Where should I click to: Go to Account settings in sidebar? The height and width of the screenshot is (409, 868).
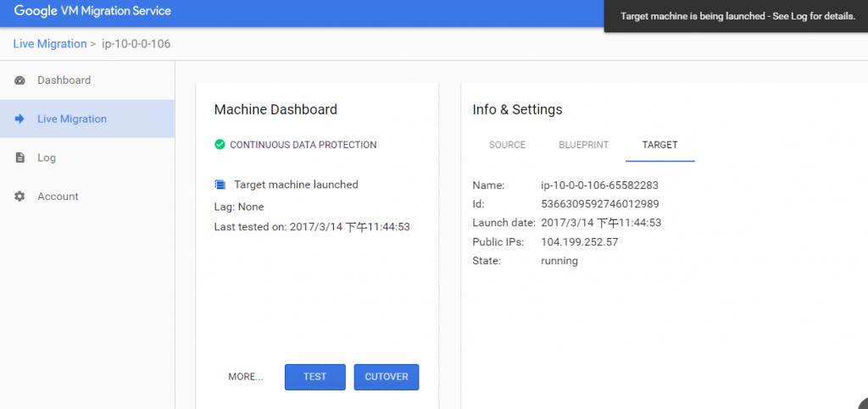click(x=58, y=196)
